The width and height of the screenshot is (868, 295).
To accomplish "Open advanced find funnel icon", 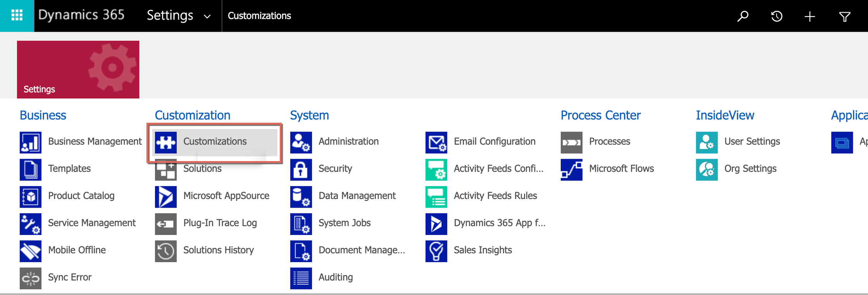I will click(x=845, y=16).
